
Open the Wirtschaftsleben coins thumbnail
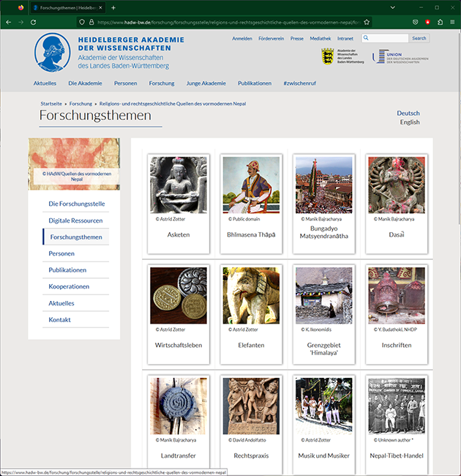[x=179, y=295]
